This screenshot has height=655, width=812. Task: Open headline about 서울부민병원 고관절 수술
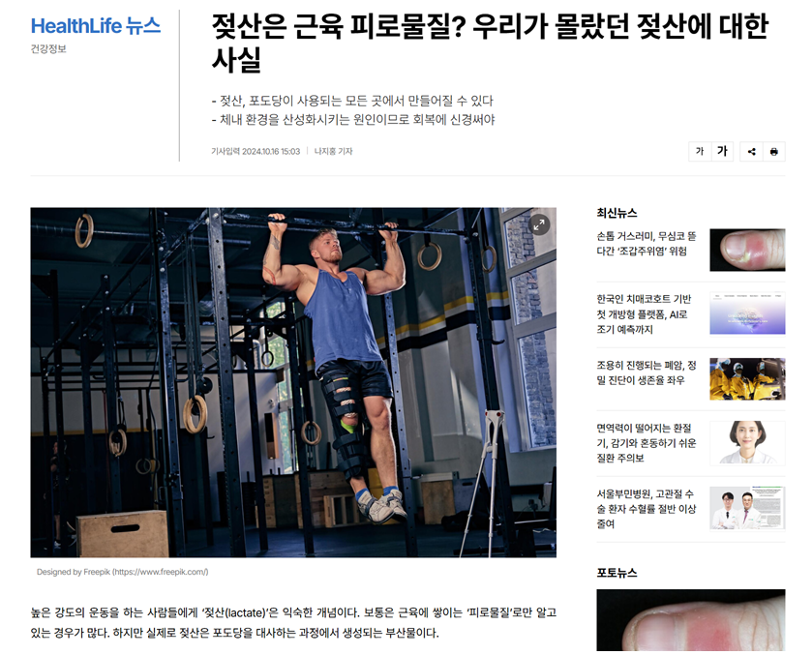click(x=647, y=509)
